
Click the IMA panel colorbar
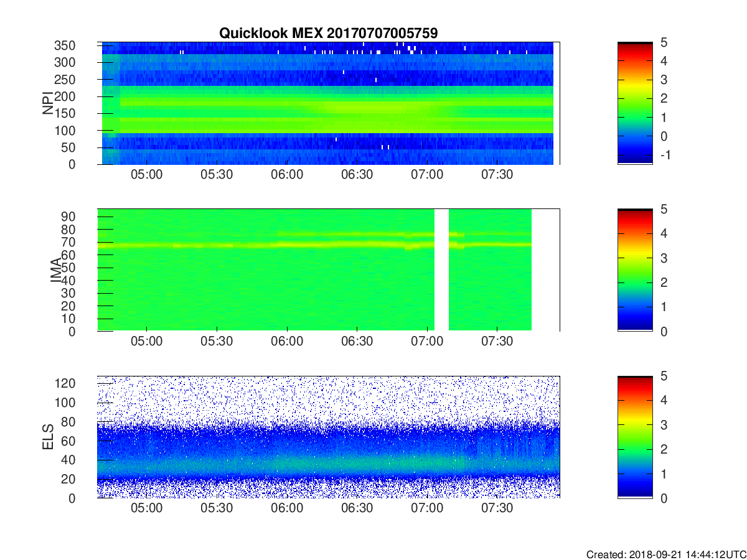click(x=635, y=270)
